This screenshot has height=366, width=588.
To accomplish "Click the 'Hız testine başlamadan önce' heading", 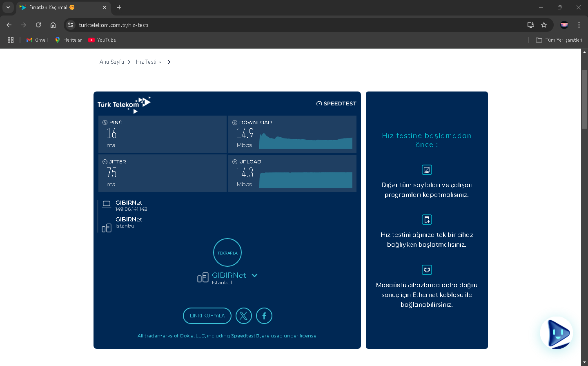I will (x=427, y=140).
